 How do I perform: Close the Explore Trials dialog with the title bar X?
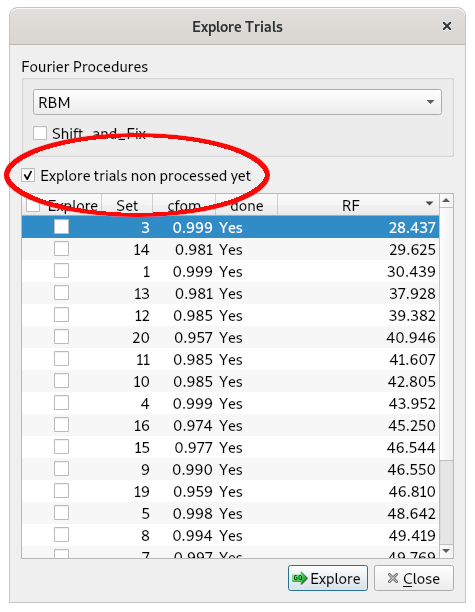(447, 26)
